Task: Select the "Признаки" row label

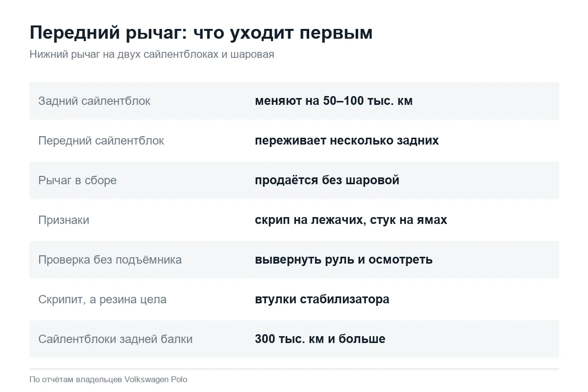Action: point(64,220)
